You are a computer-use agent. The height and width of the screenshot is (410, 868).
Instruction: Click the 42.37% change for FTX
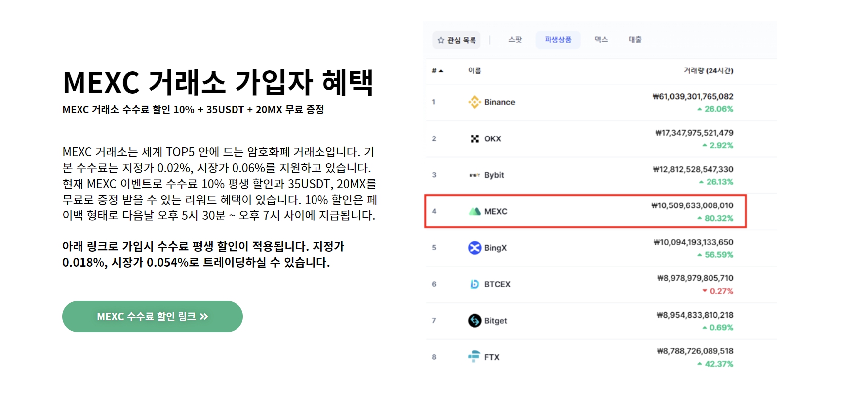(715, 364)
